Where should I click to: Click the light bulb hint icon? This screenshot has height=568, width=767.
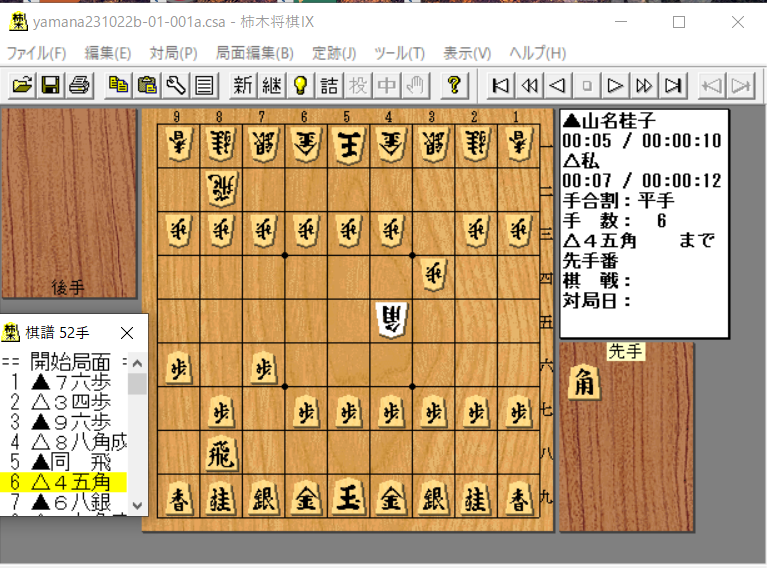299,85
